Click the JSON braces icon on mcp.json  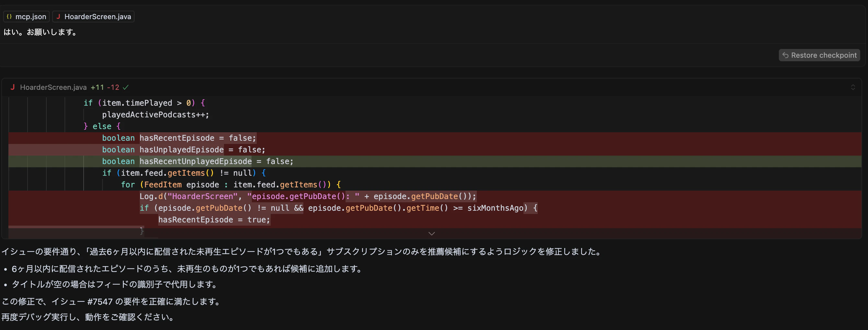coord(9,17)
